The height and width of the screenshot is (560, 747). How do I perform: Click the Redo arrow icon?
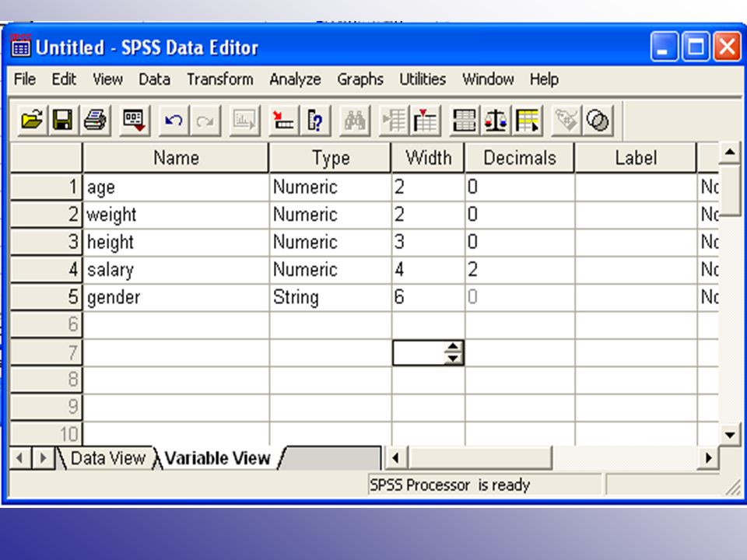click(205, 120)
